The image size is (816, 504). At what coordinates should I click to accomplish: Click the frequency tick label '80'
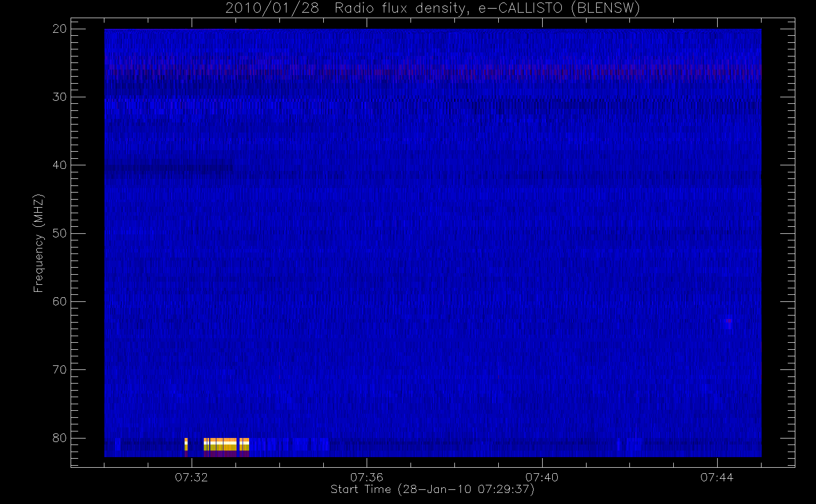[x=60, y=438]
